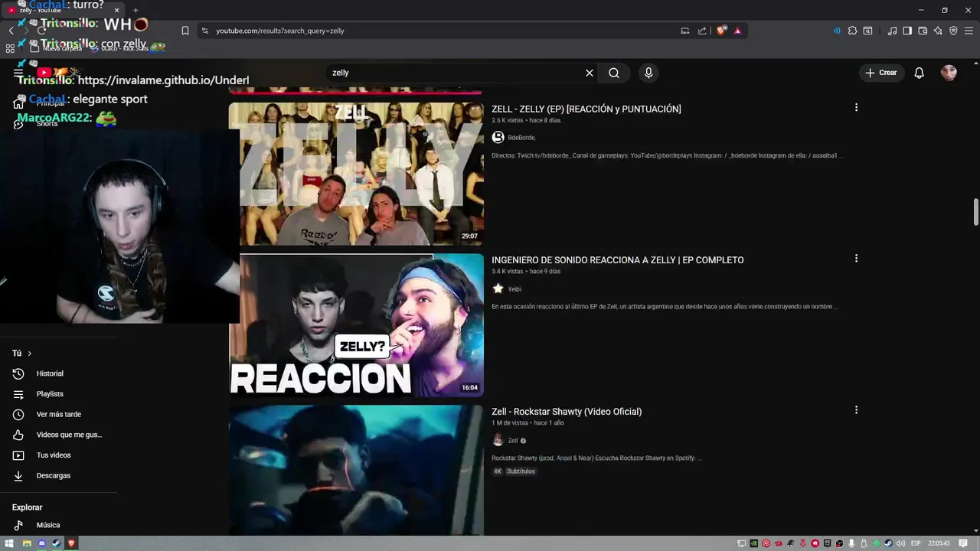Open the YouTube hamburger guide menu
Screen dimensions: 980x551
18,73
